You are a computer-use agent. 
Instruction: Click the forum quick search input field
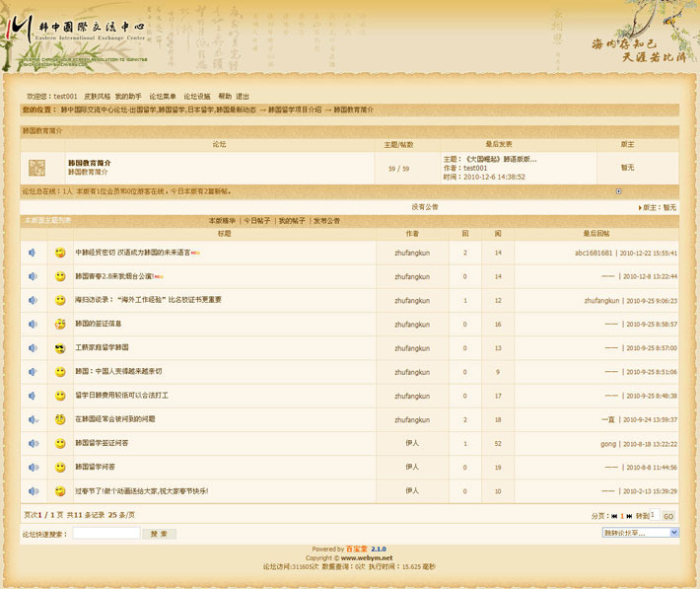coord(105,534)
